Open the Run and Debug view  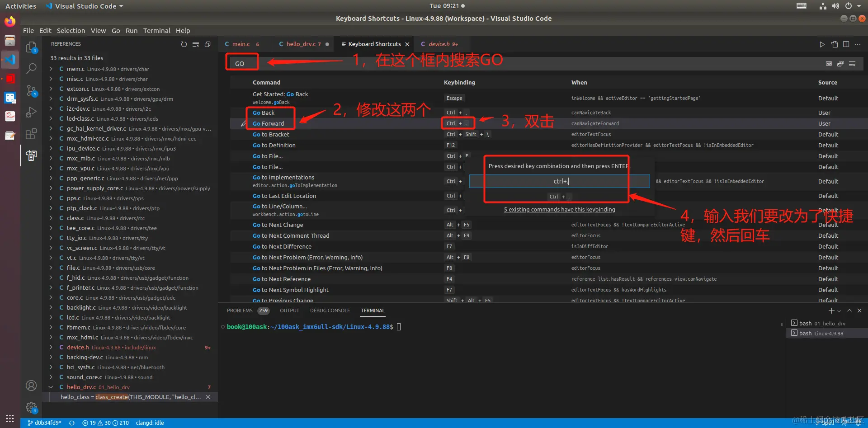click(x=31, y=112)
